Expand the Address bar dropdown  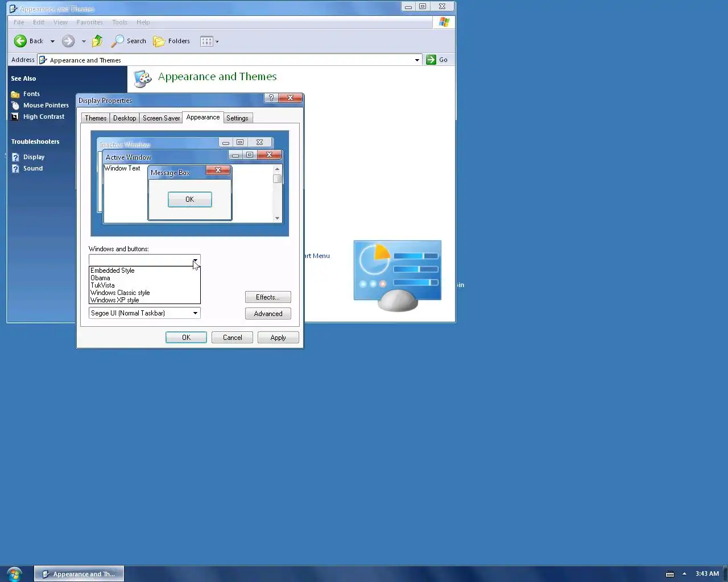[417, 60]
